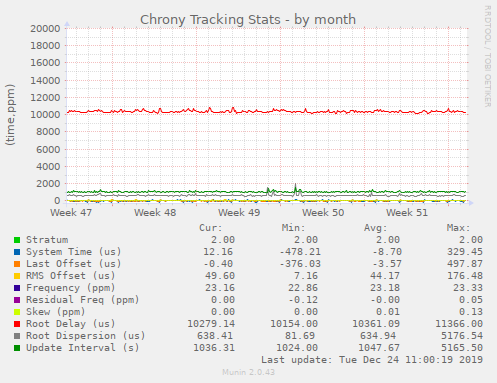
Task: Click System Time current value 12.16
Action: (x=218, y=252)
